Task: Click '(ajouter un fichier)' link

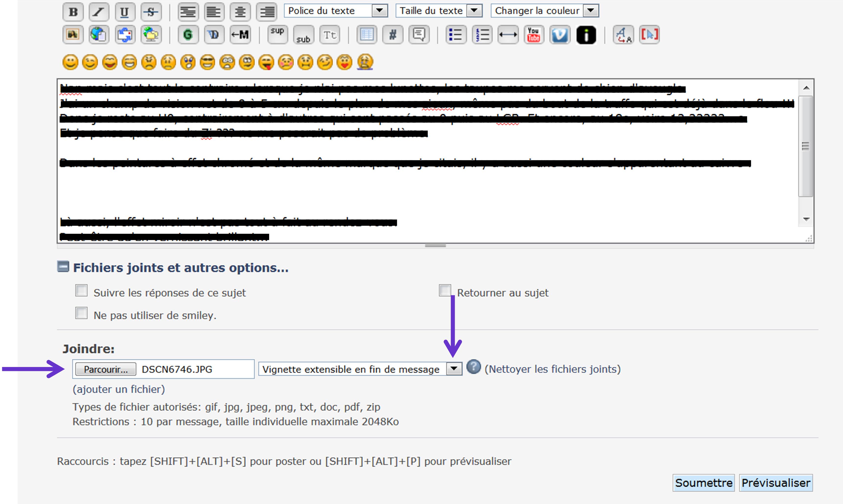Action: tap(119, 389)
